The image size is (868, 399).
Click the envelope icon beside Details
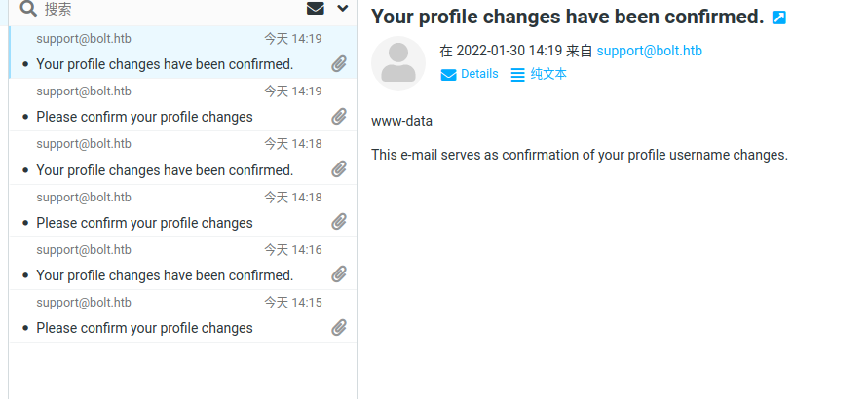(449, 75)
